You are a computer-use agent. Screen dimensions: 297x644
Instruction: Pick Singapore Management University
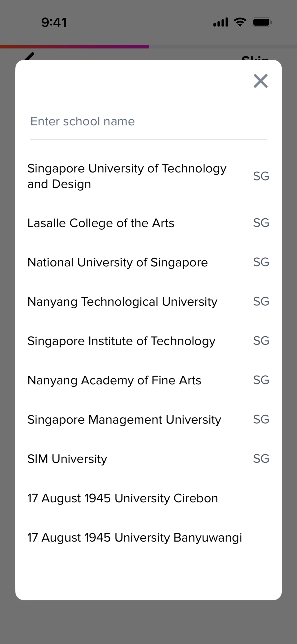pyautogui.click(x=148, y=419)
